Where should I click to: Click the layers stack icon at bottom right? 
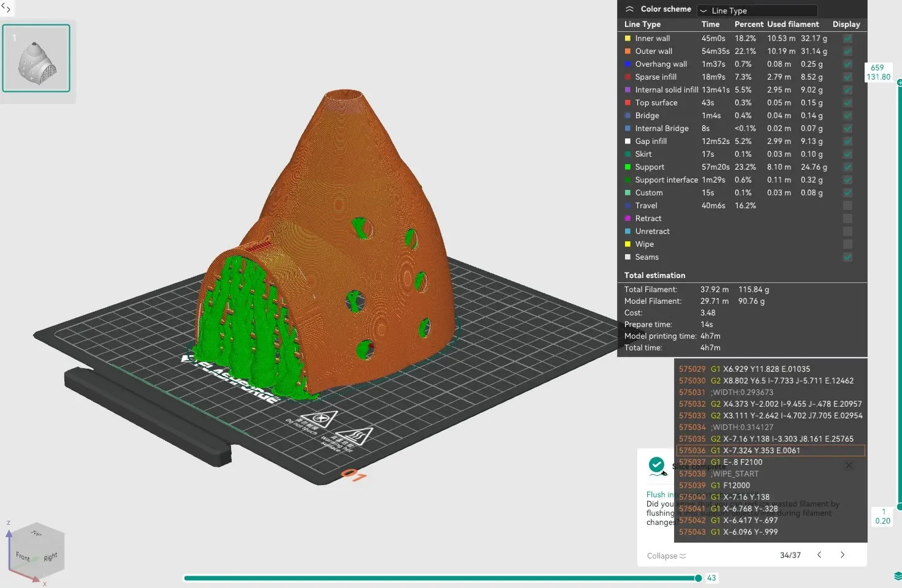click(898, 576)
